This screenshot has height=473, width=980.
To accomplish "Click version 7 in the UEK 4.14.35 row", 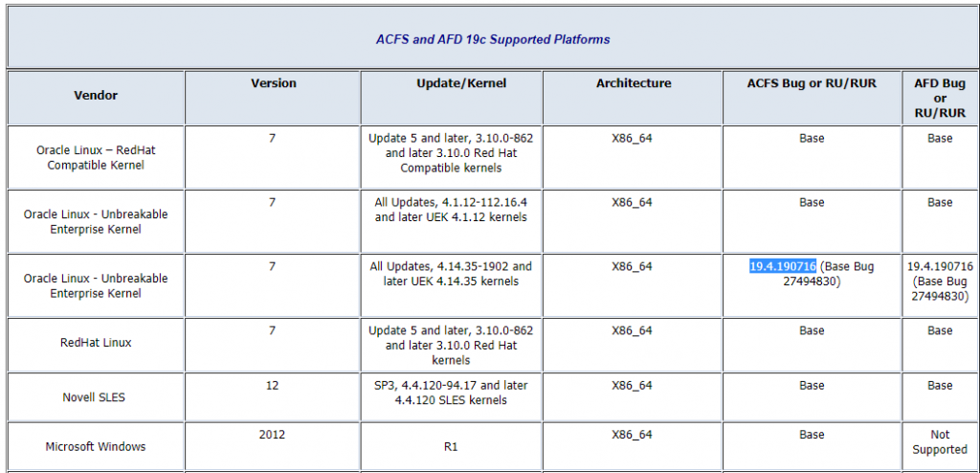I will 272,266.
